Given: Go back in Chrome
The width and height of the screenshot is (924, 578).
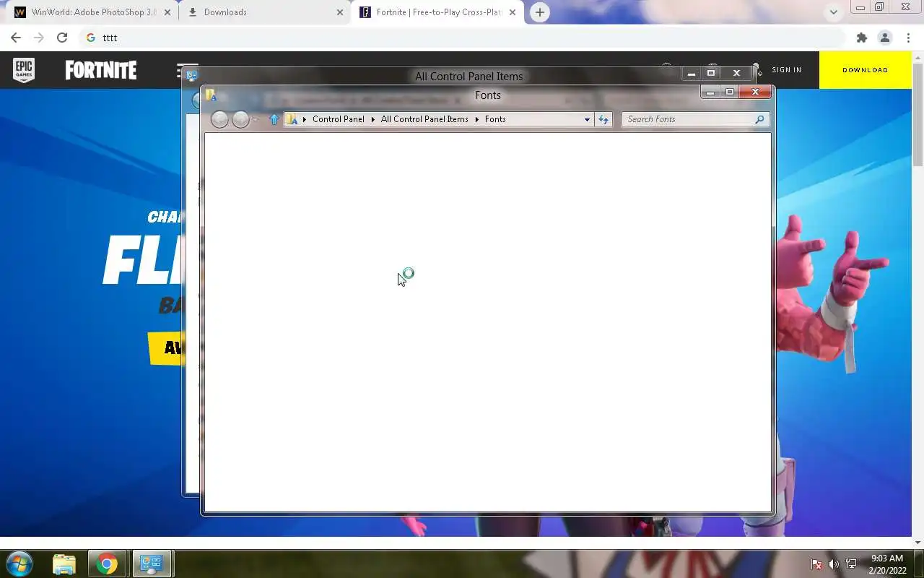Looking at the screenshot, I should click(16, 38).
